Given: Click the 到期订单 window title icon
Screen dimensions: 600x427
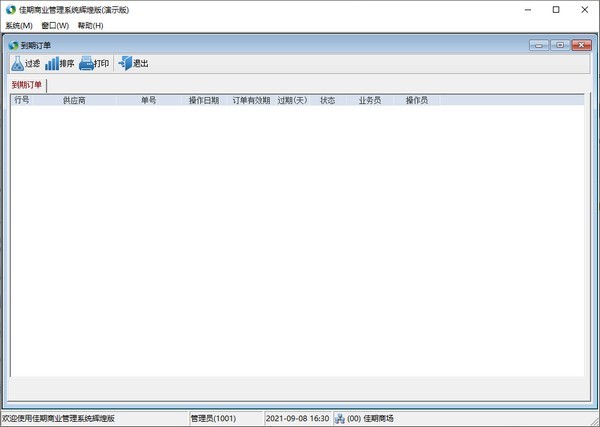Looking at the screenshot, I should pyautogui.click(x=13, y=46).
